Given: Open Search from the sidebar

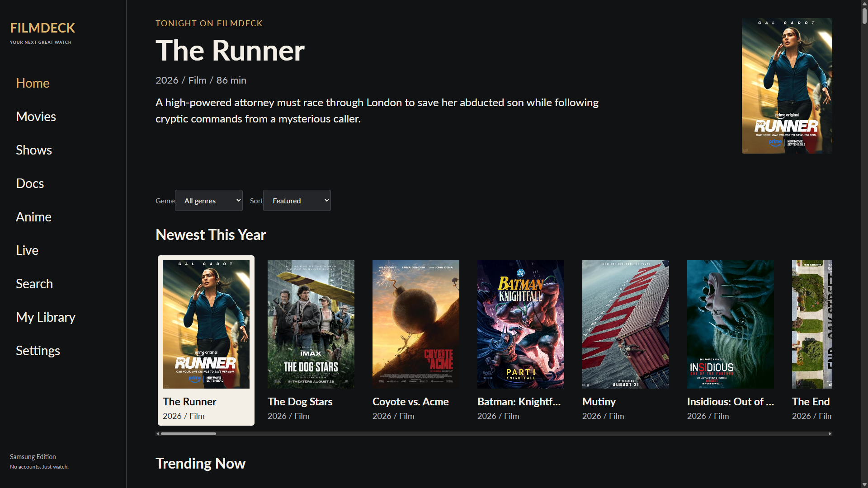Looking at the screenshot, I should click(x=34, y=284).
